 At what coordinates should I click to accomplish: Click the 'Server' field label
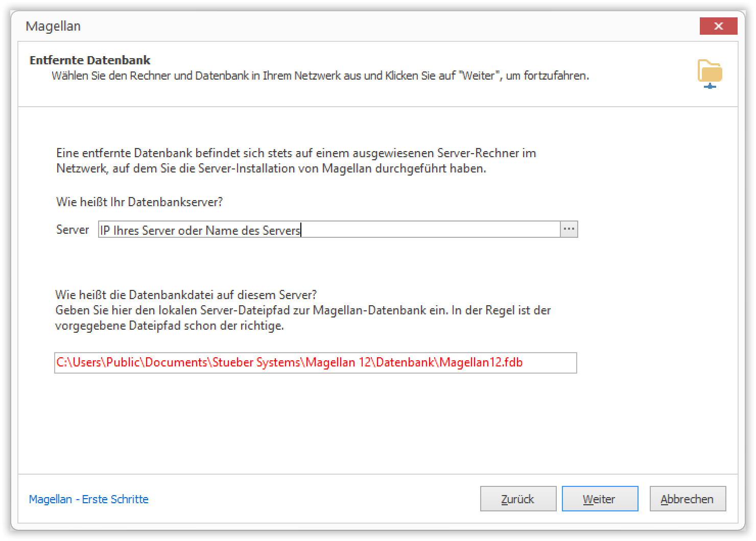coord(73,230)
